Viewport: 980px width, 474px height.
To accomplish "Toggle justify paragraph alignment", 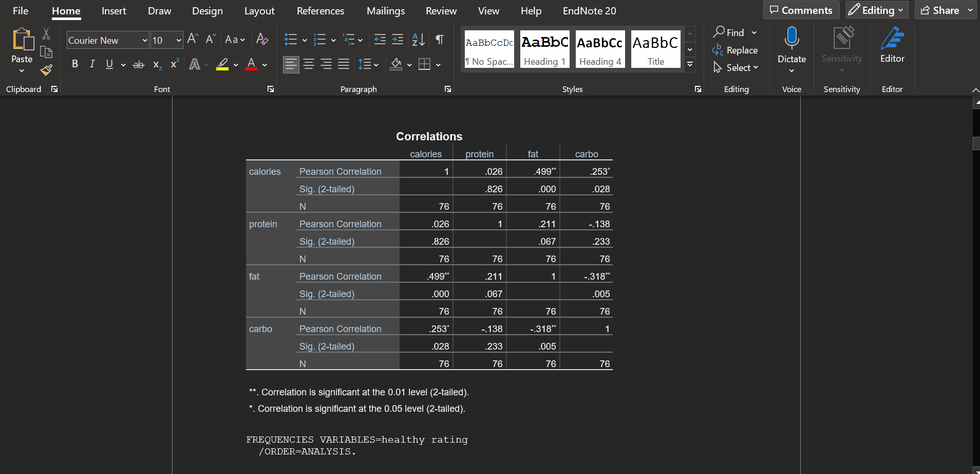I will 344,64.
